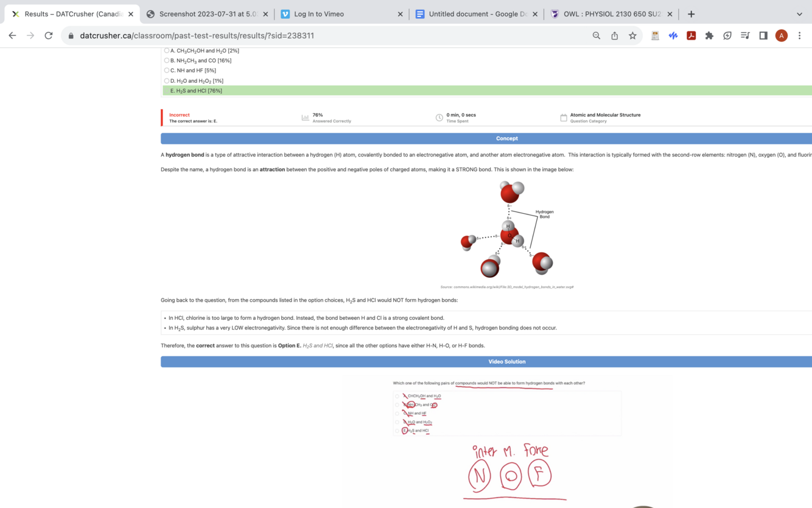Image resolution: width=812 pixels, height=508 pixels.
Task: Switch to the OWL PHYSIOL 2130 tab
Action: 611,14
